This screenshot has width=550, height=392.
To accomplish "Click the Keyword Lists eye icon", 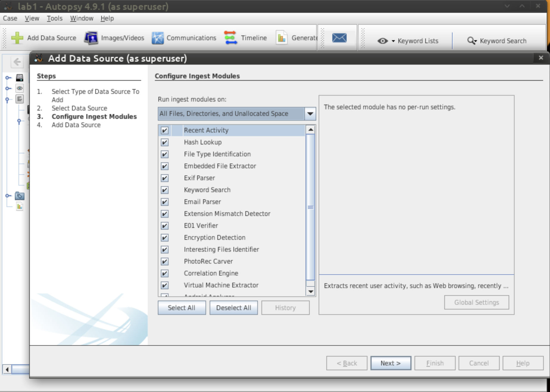I will [x=383, y=41].
